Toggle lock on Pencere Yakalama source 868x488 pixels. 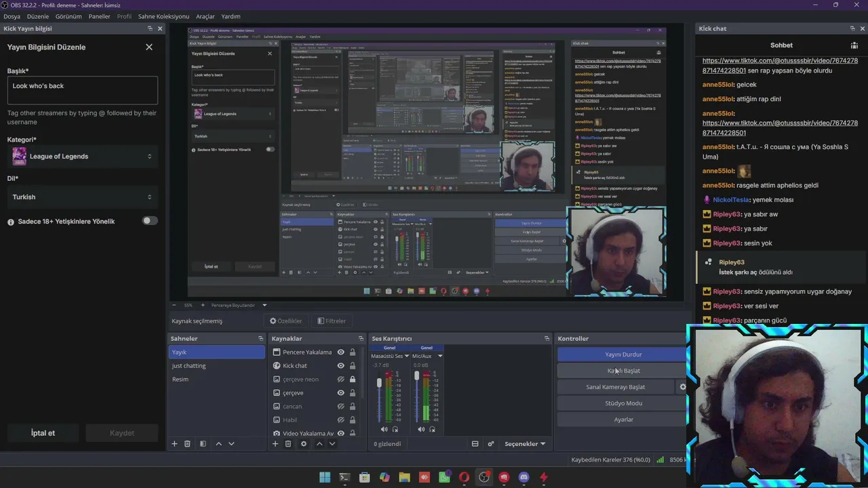point(353,352)
